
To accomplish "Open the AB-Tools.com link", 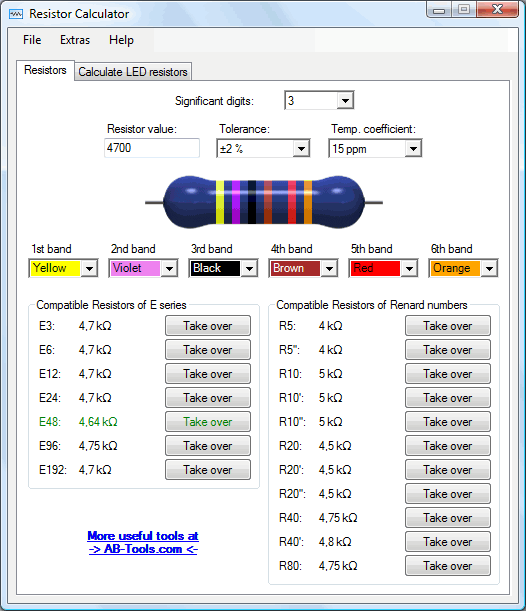I will (x=143, y=542).
